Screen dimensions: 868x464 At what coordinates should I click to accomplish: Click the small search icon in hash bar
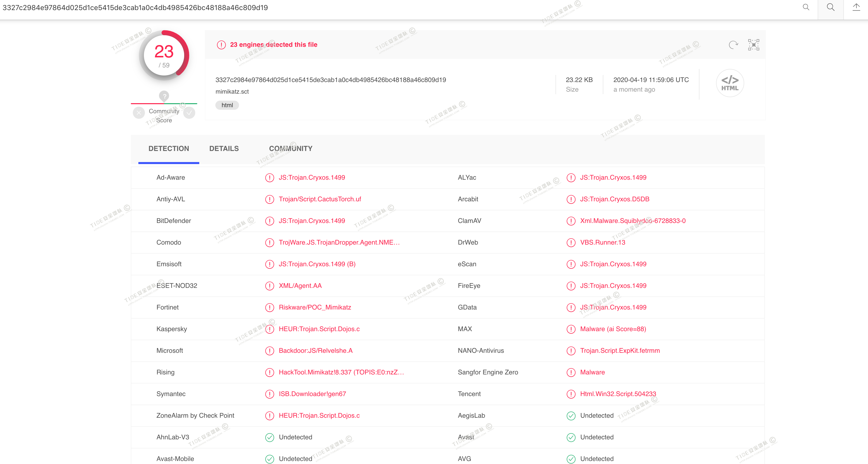click(806, 7)
